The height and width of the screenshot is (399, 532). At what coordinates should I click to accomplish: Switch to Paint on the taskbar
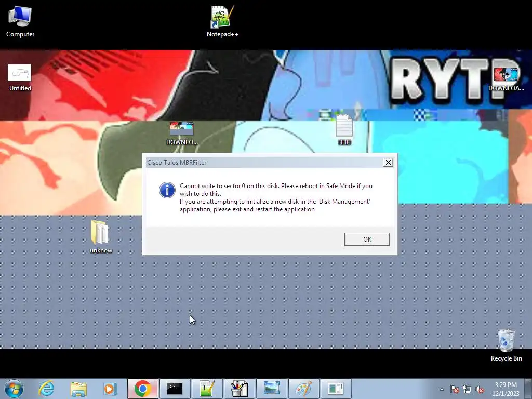(x=303, y=389)
